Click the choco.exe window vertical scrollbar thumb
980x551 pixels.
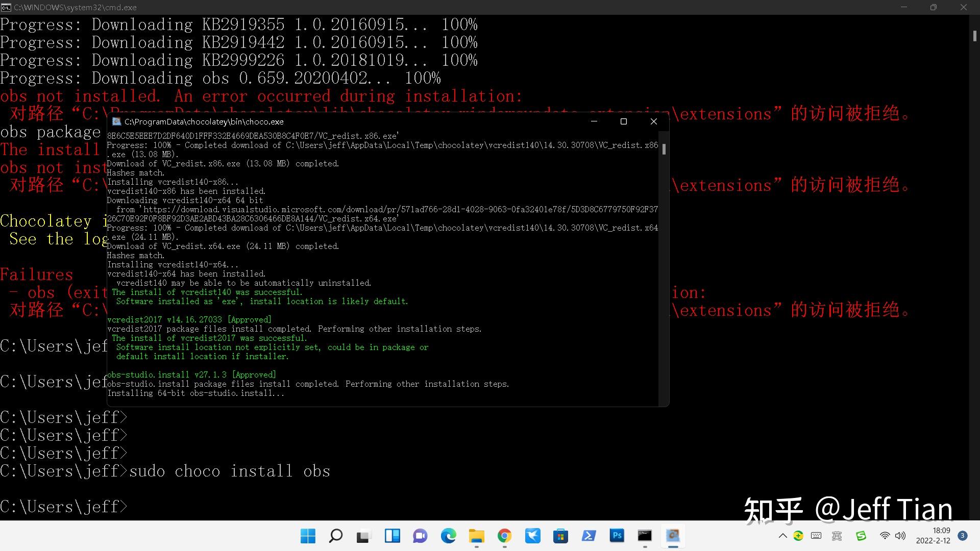coord(664,149)
